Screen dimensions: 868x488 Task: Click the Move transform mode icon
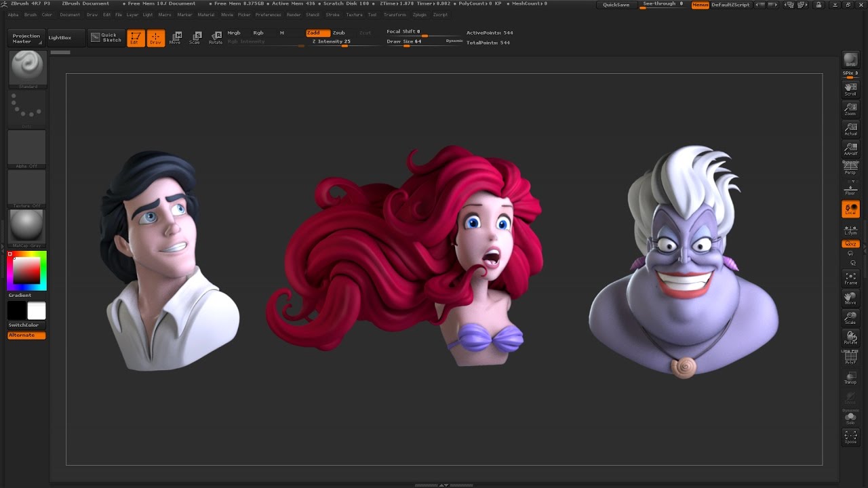pos(176,38)
